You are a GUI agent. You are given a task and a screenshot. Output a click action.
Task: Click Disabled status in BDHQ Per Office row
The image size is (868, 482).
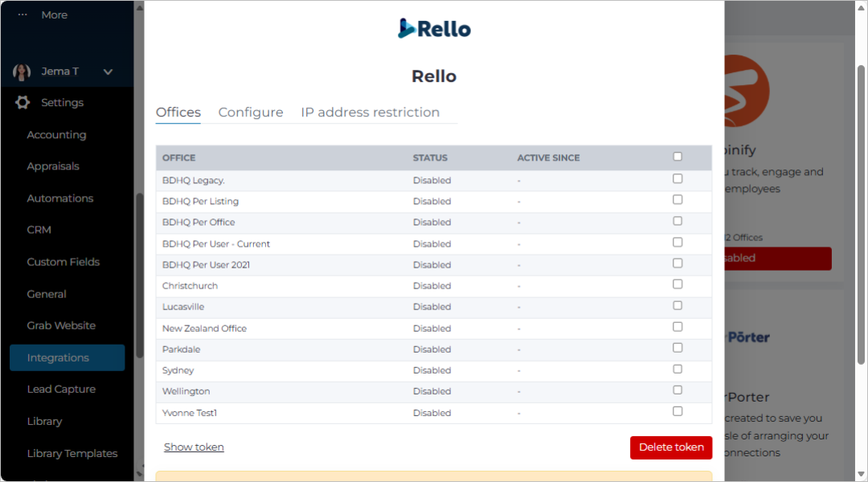pos(432,222)
